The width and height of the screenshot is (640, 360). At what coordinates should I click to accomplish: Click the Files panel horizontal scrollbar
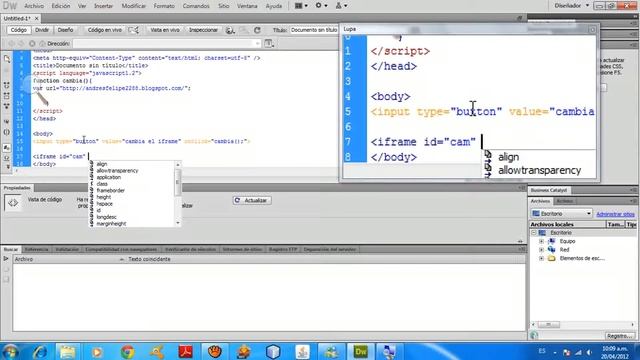[584, 325]
